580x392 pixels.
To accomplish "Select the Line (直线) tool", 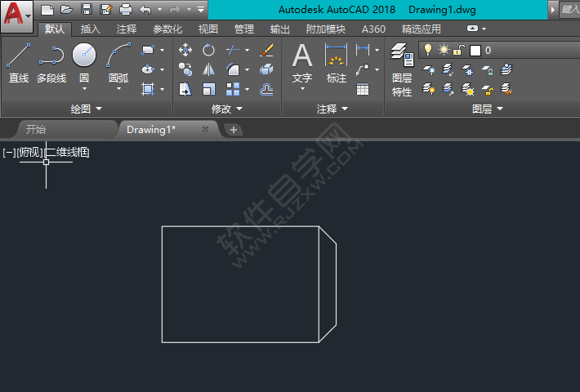I will click(19, 63).
